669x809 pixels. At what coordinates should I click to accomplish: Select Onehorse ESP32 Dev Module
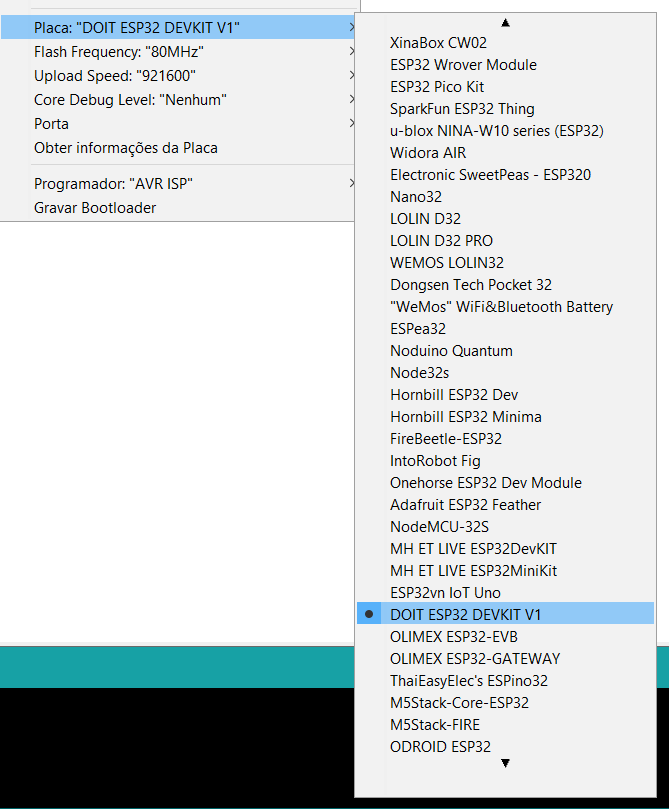505,483
